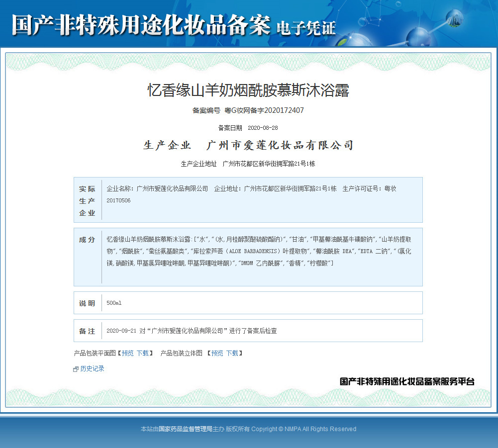Click the 国产非特殊用途化妆品备案服务平台 signature text
498x448 pixels.
pyautogui.click(x=407, y=381)
